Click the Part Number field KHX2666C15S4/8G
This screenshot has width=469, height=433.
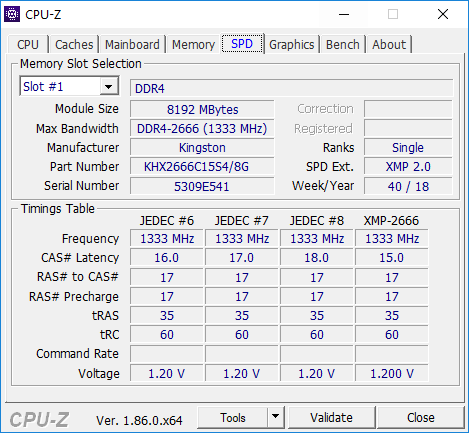[202, 166]
